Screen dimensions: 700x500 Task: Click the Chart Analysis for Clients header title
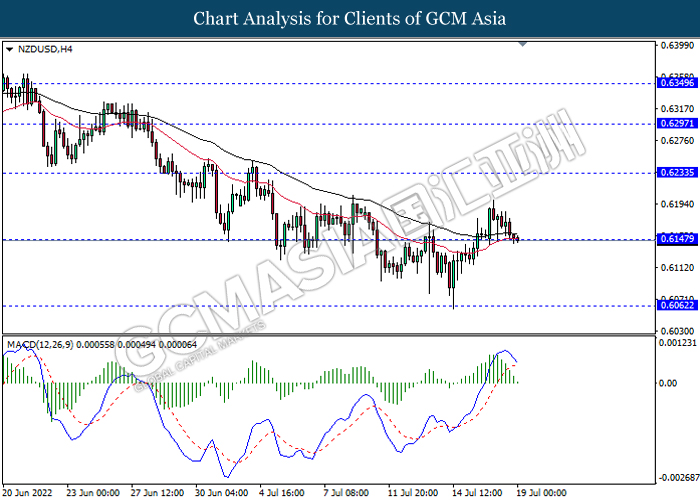350,19
